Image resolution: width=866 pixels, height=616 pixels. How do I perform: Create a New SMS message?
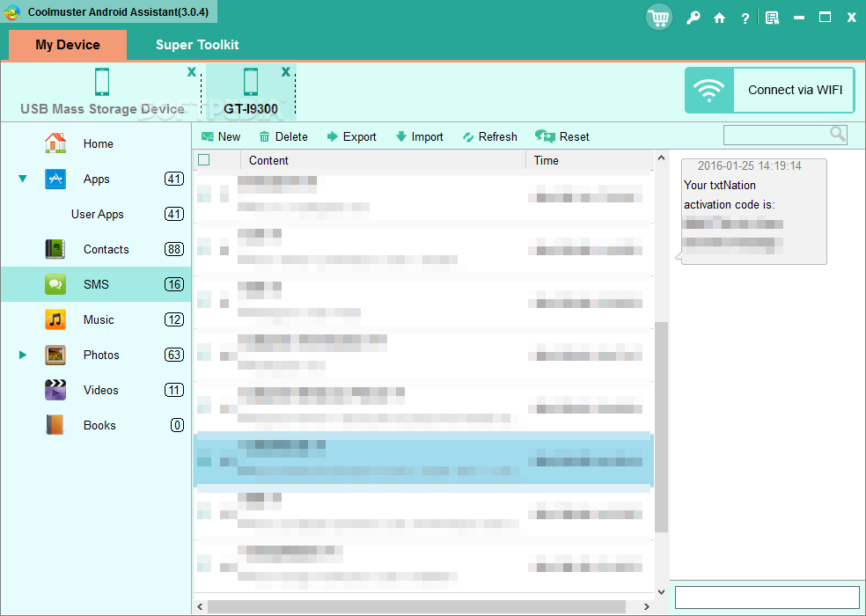[221, 136]
